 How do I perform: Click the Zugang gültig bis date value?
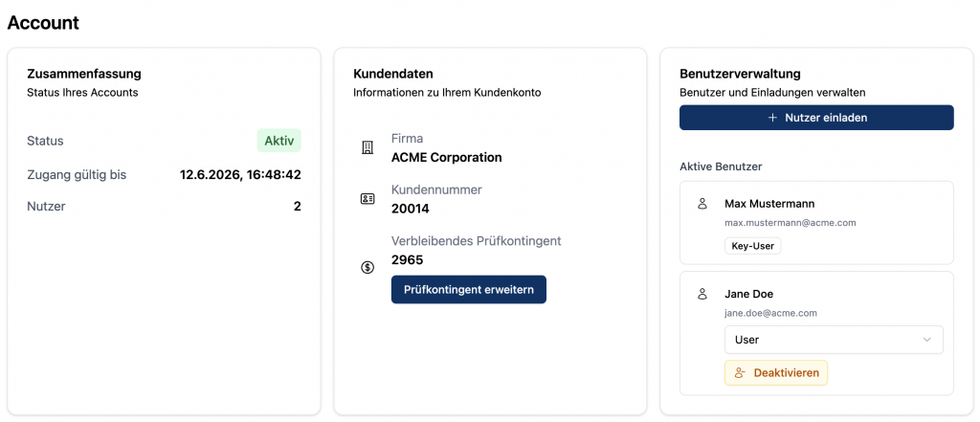tap(240, 175)
